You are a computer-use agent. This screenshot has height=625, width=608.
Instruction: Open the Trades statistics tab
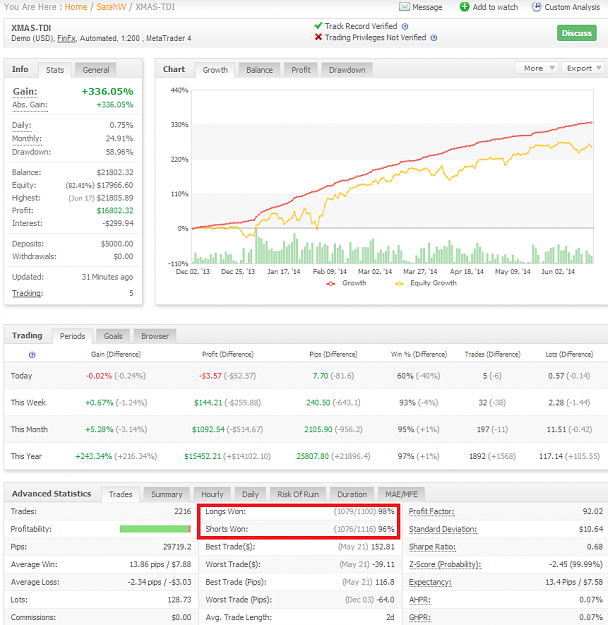click(120, 494)
